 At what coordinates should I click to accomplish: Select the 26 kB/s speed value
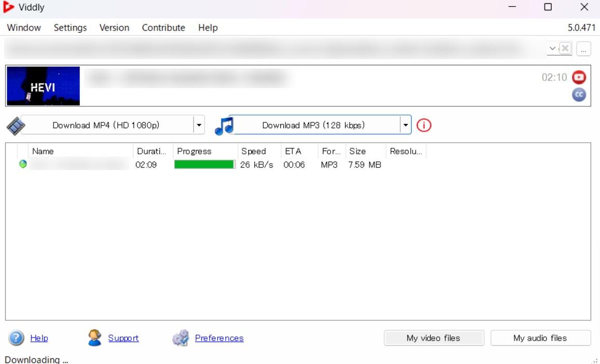pyautogui.click(x=257, y=165)
